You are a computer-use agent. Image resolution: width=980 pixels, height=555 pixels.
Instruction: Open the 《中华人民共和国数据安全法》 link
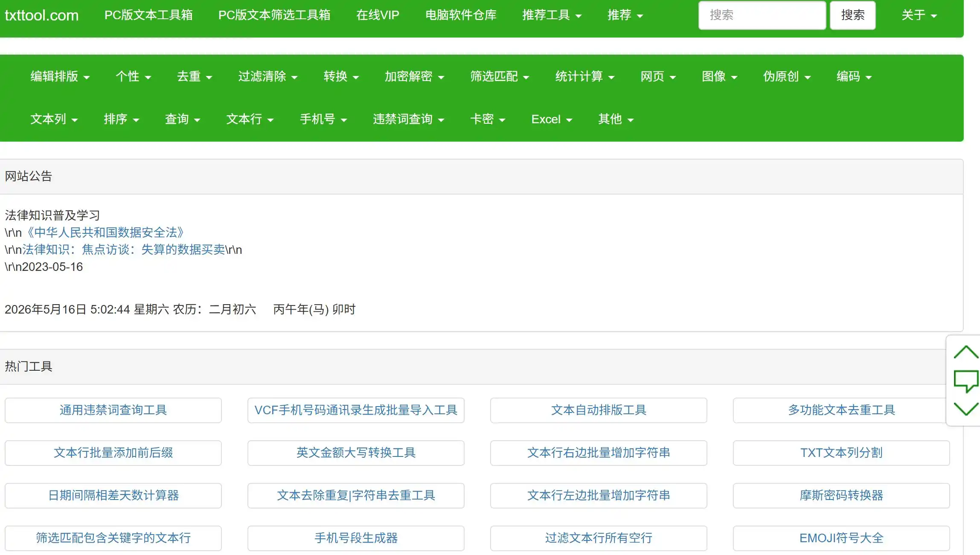[x=105, y=232]
